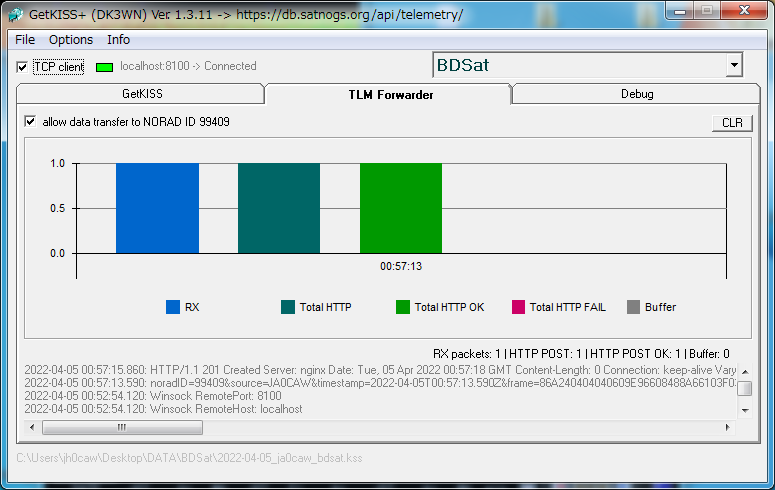Viewport: 775px width, 490px height.
Task: Click the blue RX bar in chart
Action: (x=157, y=208)
